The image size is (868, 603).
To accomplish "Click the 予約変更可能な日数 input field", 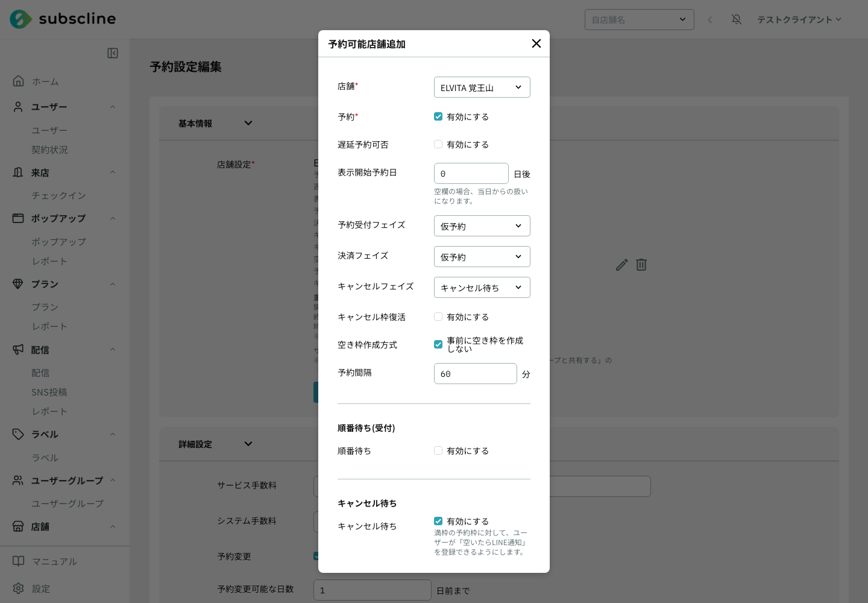I will pyautogui.click(x=373, y=590).
